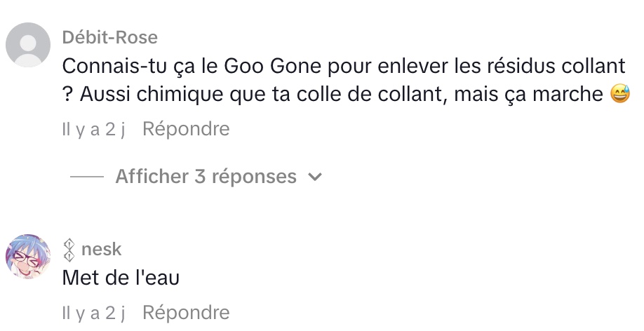Click the diamond badge icon beside nesk
Image resolution: width=644 pixels, height=331 pixels.
pos(69,250)
